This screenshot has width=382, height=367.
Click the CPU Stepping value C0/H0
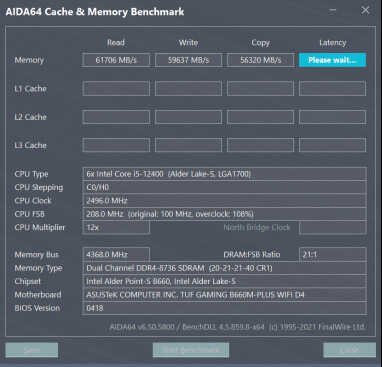tap(224, 187)
